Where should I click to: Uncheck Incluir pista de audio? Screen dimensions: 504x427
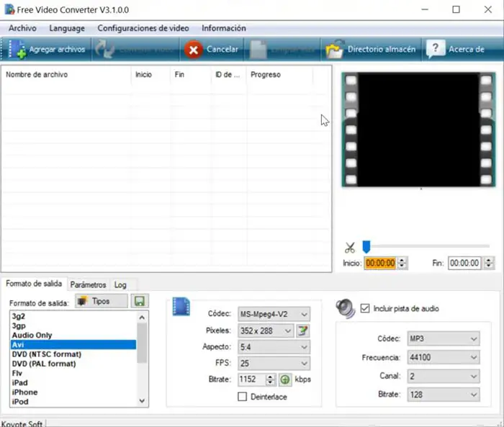365,309
